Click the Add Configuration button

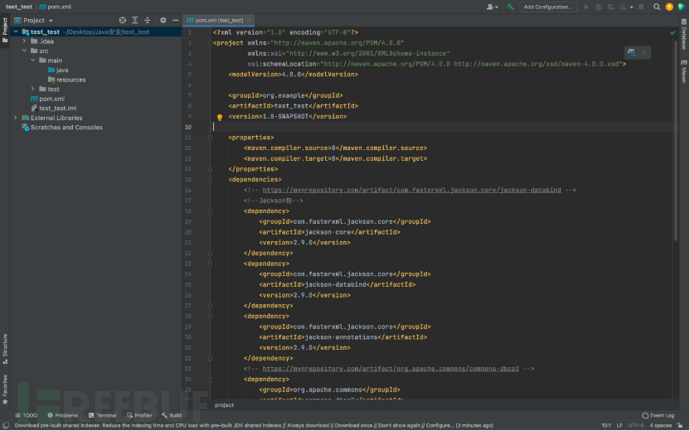coord(548,7)
